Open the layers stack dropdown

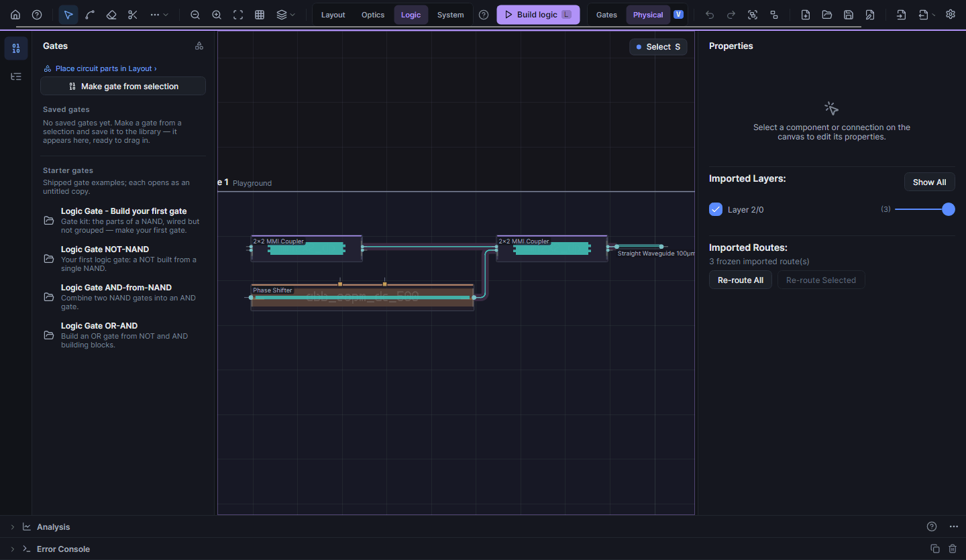point(286,15)
